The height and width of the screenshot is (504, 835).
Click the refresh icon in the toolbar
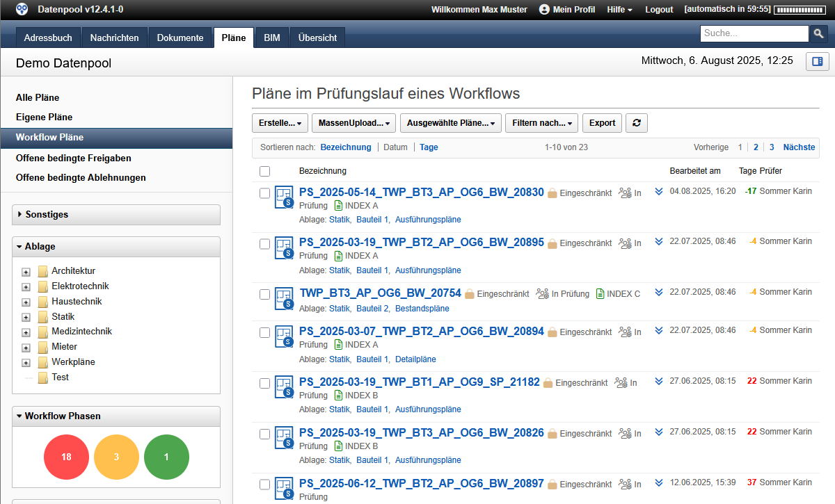(x=636, y=122)
